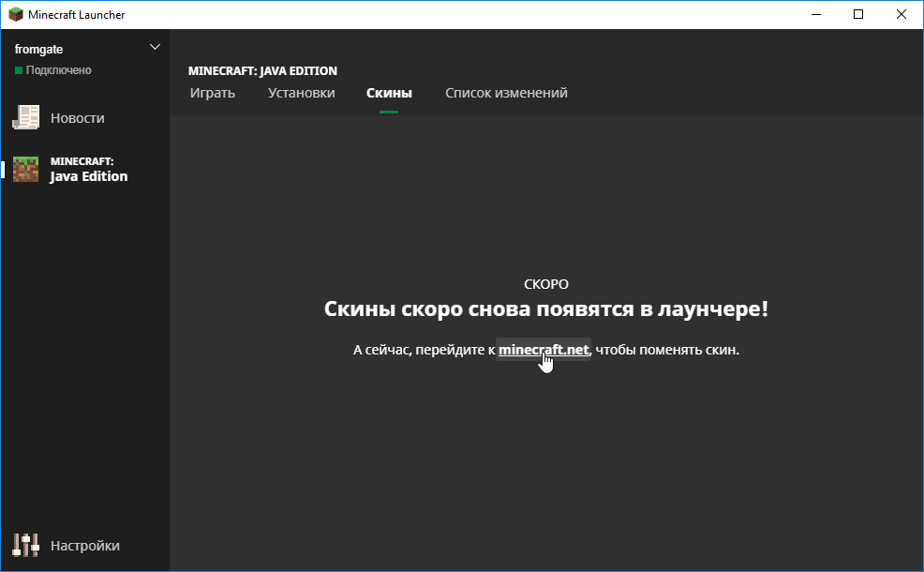Select the Скины tab
This screenshot has width=924, height=572.
[x=389, y=93]
